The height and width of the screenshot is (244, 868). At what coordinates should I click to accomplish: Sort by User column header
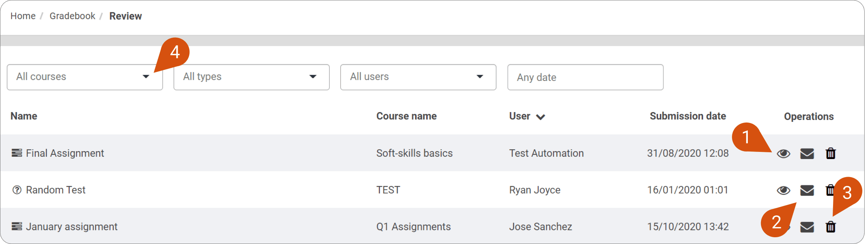coord(527,116)
